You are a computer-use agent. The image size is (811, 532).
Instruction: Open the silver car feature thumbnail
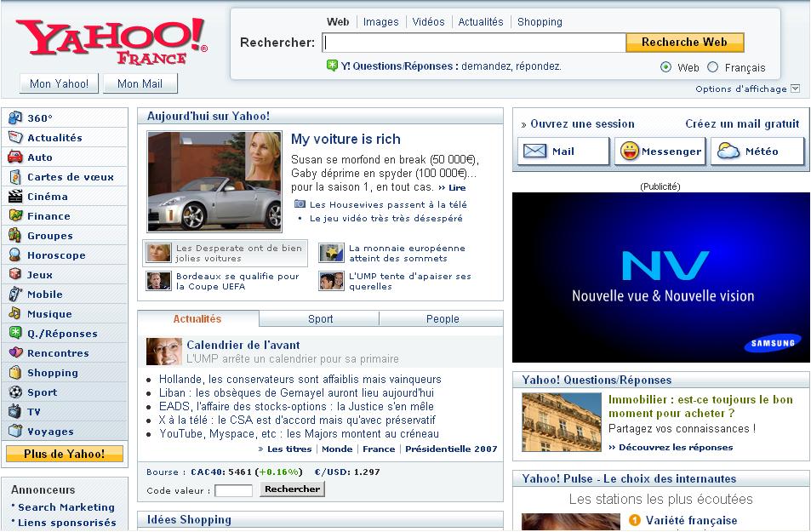click(x=202, y=181)
